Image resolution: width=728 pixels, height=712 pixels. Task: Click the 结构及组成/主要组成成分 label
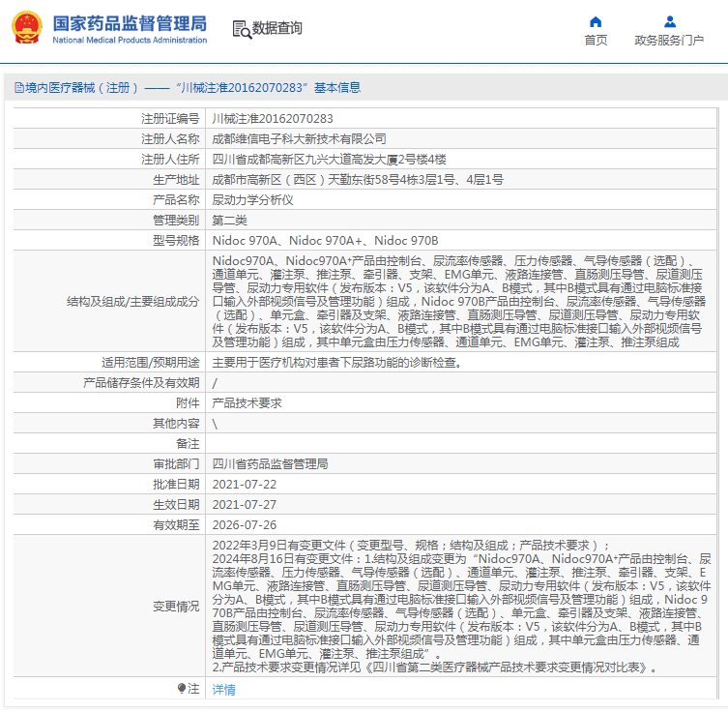tap(132, 302)
